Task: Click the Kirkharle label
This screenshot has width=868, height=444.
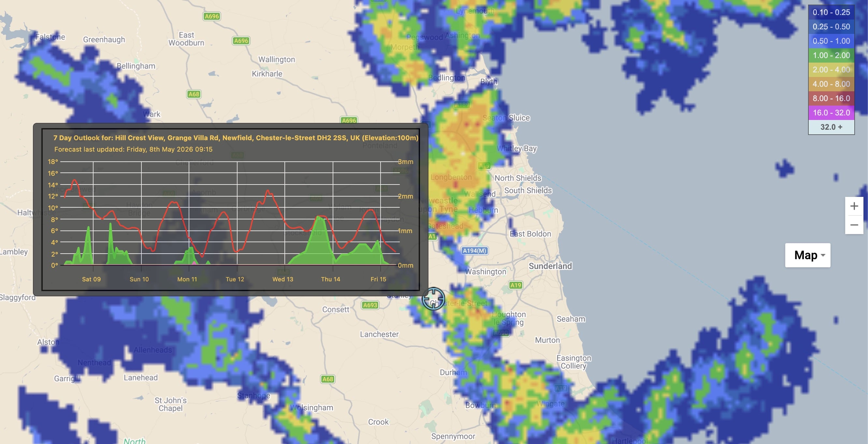Action: click(267, 74)
